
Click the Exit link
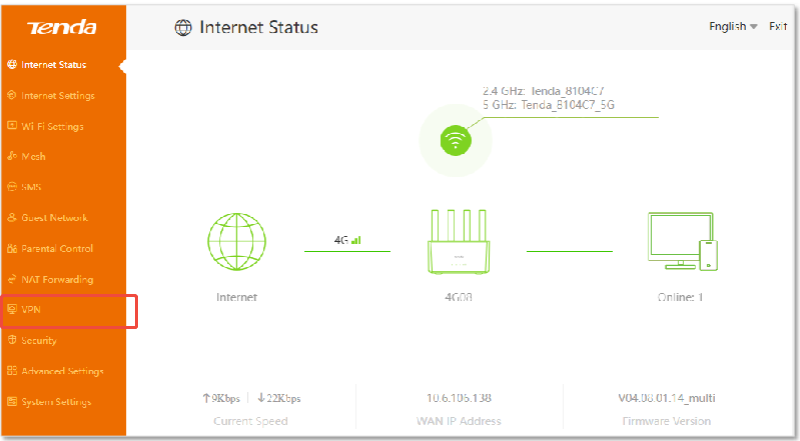coord(778,26)
